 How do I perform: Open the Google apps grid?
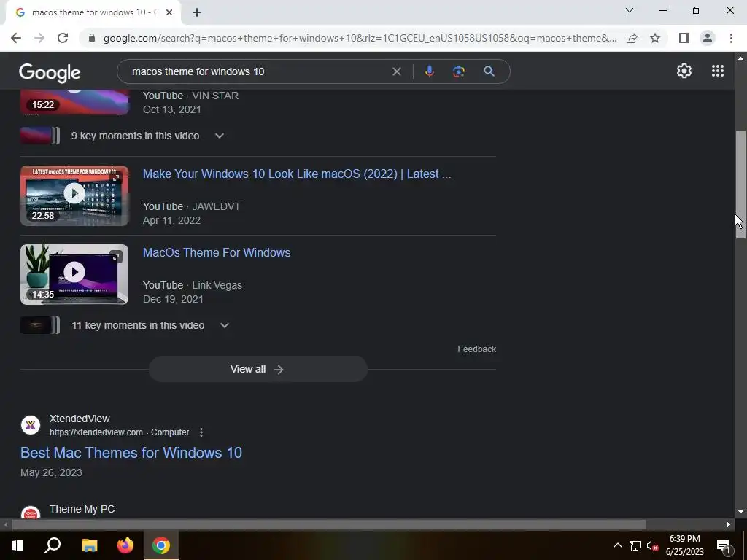(718, 71)
